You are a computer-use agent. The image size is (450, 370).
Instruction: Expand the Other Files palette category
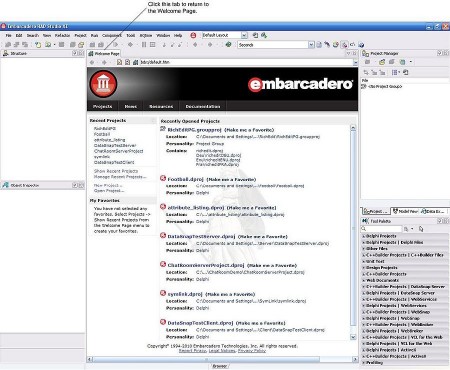coord(405,249)
